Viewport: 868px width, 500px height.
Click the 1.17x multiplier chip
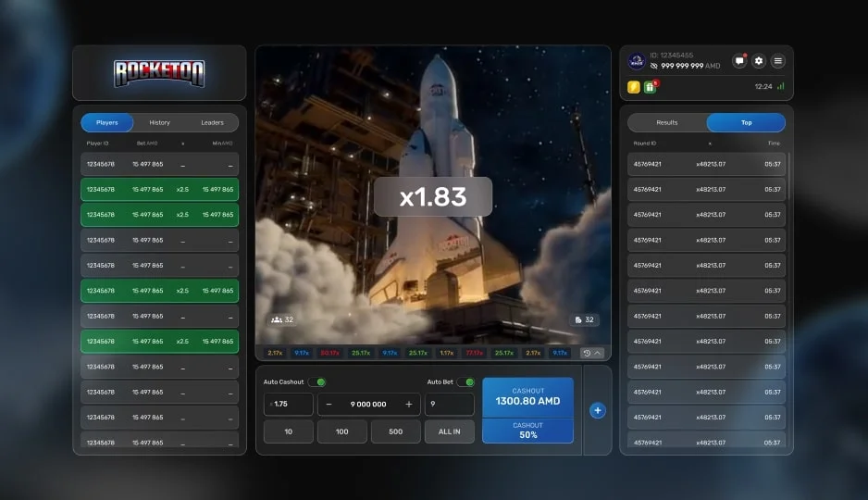(447, 353)
